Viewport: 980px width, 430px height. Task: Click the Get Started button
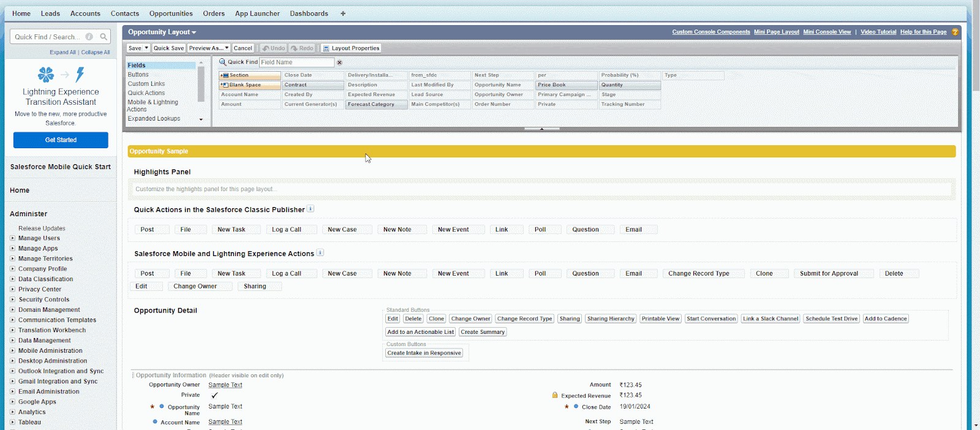click(x=61, y=140)
